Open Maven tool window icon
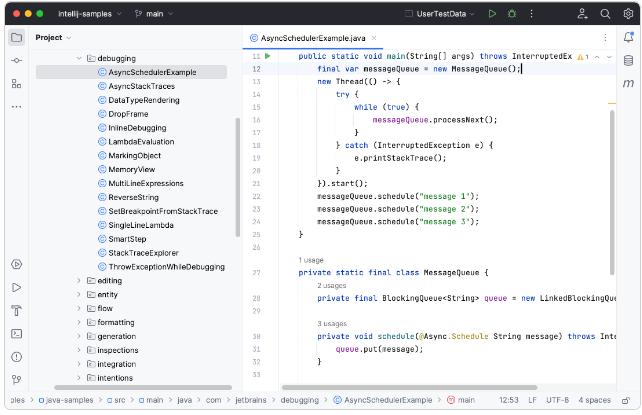Screen dimensions: 642x415 click(628, 83)
